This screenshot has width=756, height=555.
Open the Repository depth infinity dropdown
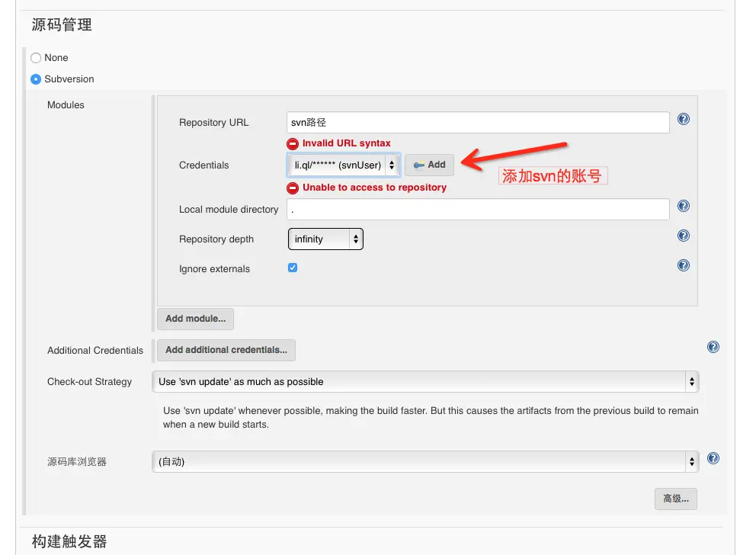pyautogui.click(x=325, y=239)
